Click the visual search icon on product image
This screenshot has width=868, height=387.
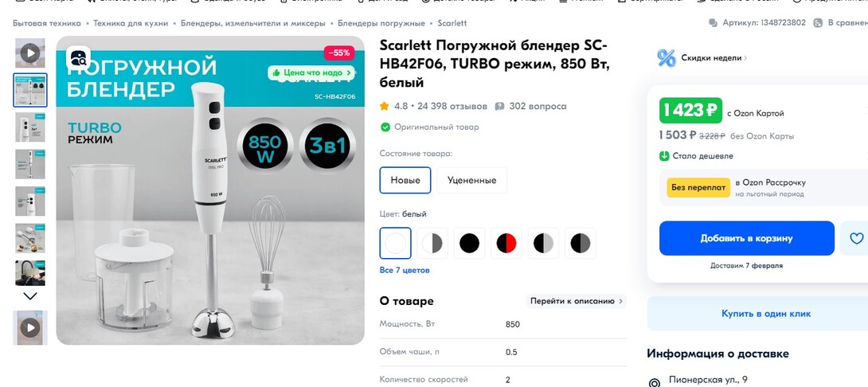pyautogui.click(x=79, y=58)
